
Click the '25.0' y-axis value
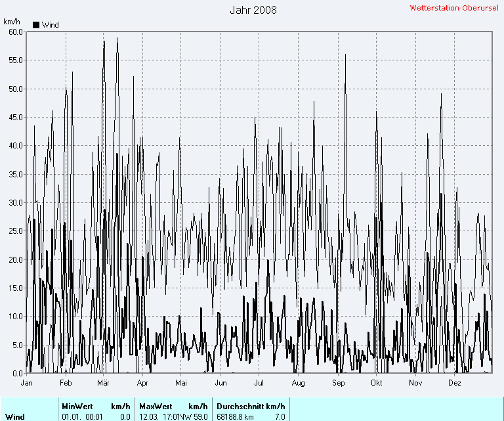[16, 231]
